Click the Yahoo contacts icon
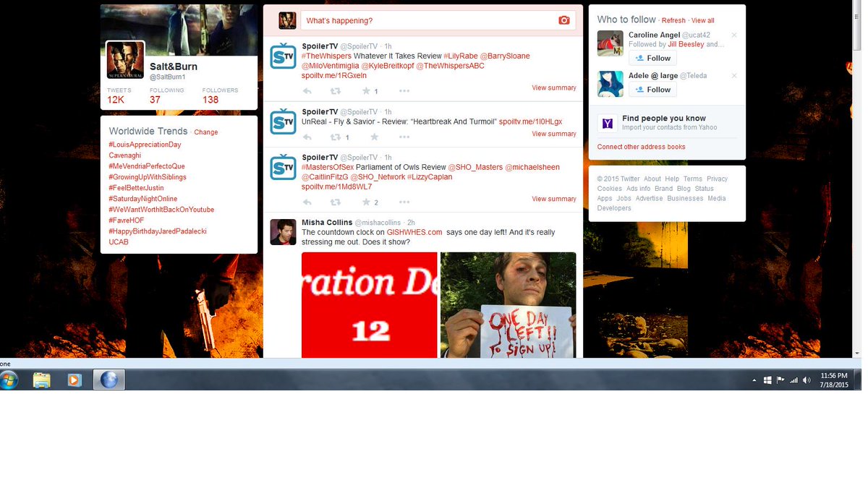 click(607, 124)
